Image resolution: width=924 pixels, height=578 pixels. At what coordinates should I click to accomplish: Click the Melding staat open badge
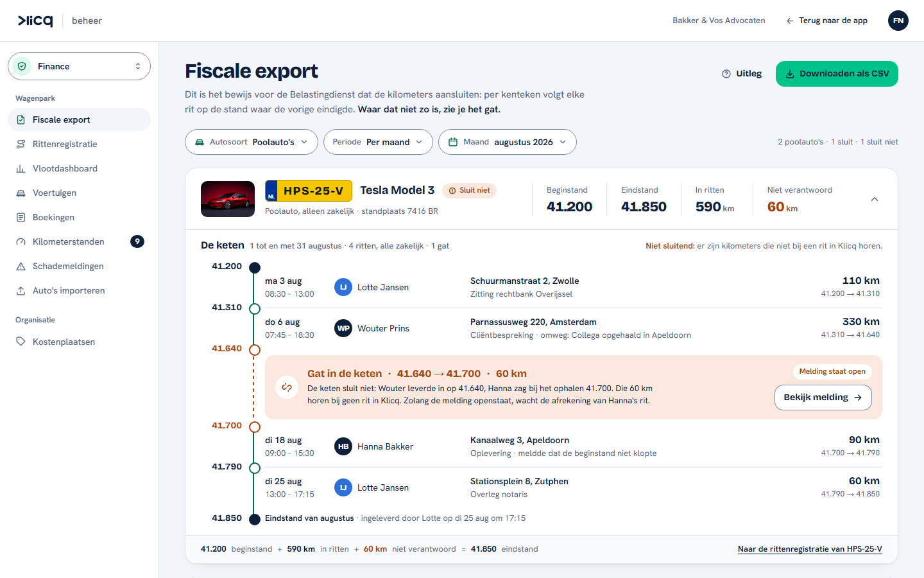pos(832,371)
